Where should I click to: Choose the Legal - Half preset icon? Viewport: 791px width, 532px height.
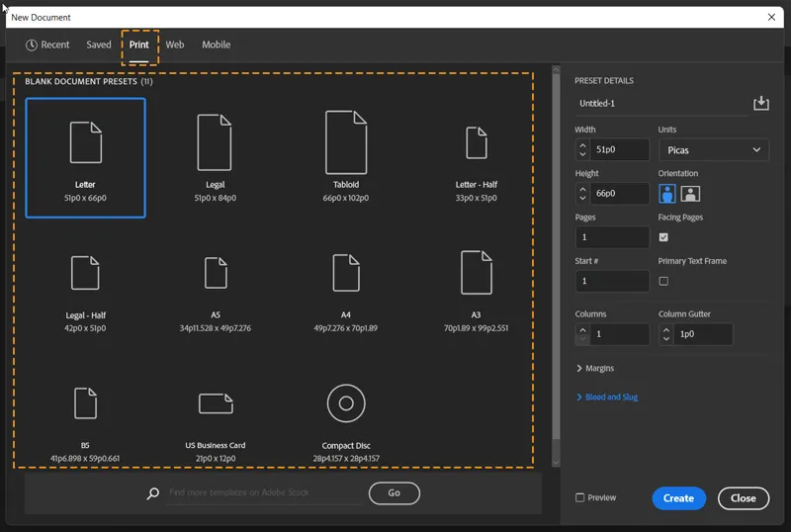(85, 273)
